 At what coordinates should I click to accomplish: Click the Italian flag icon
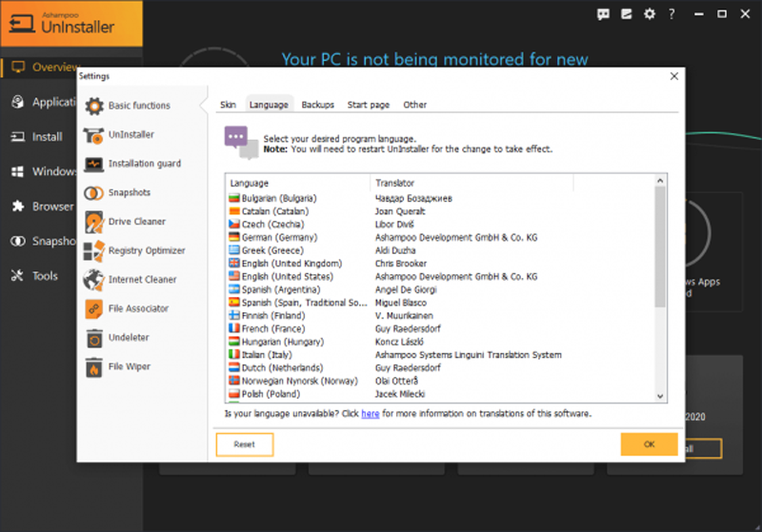tap(234, 355)
